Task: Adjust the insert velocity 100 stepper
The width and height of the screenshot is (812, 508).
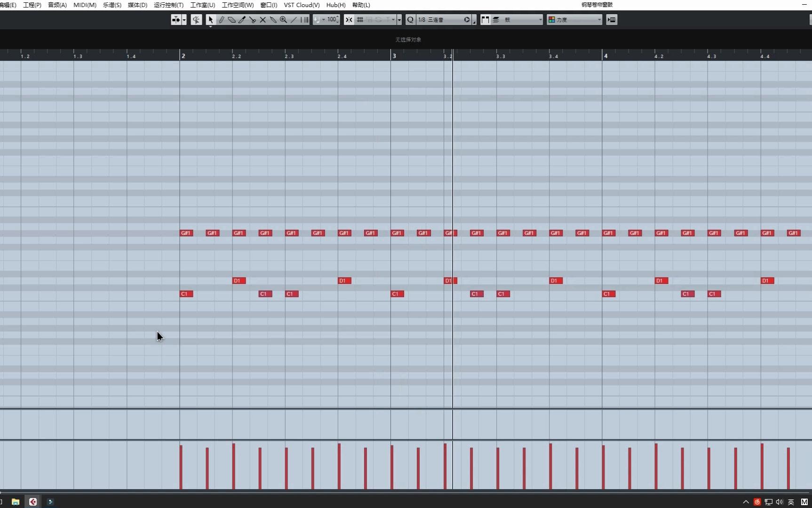Action: pyautogui.click(x=338, y=20)
